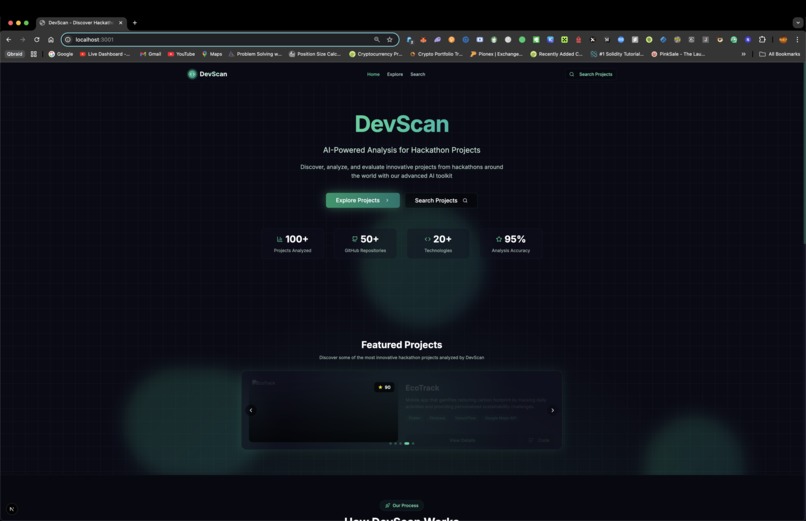Open the Google bookmark
The image size is (806, 521).
(61, 54)
